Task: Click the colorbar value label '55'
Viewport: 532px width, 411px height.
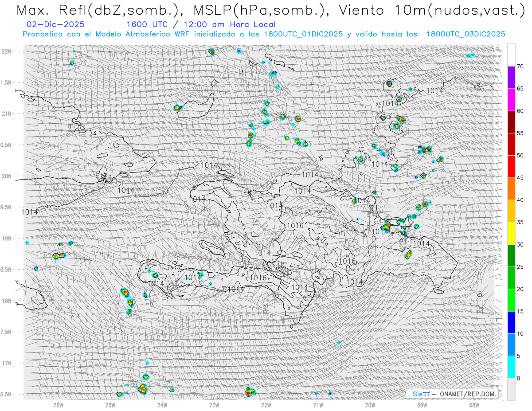Action: click(520, 133)
